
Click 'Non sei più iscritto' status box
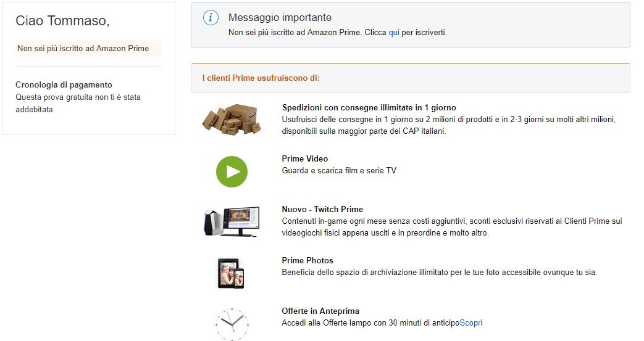(88, 48)
